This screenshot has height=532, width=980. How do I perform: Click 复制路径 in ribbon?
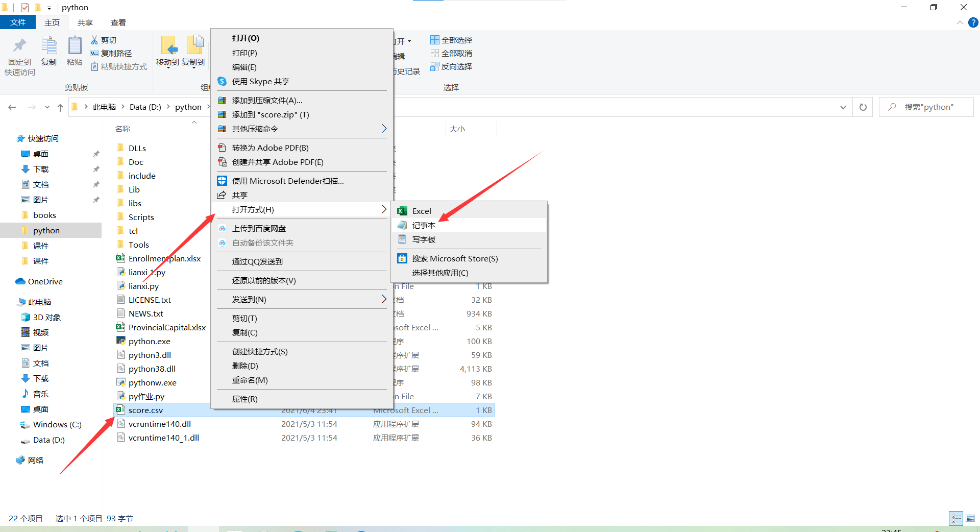point(111,53)
